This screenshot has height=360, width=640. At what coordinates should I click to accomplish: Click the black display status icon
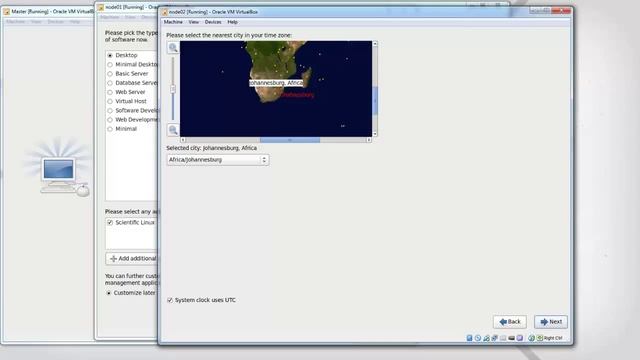pyautogui.click(x=511, y=338)
